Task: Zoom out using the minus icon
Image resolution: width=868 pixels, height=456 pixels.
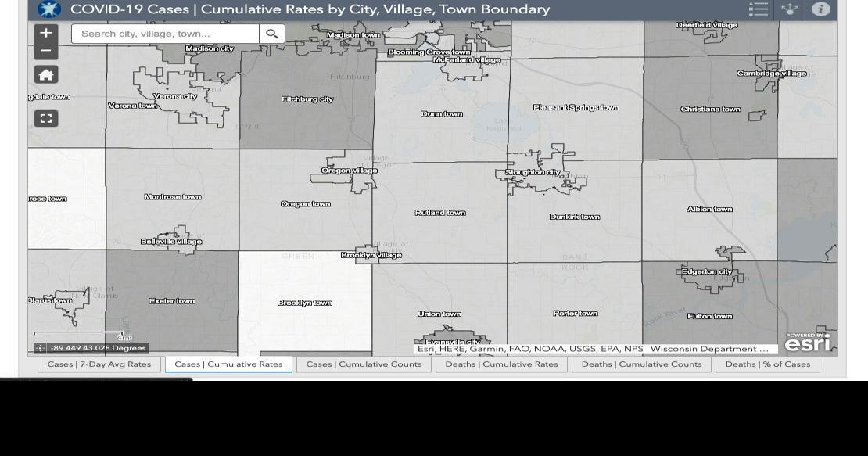Action: [46, 50]
